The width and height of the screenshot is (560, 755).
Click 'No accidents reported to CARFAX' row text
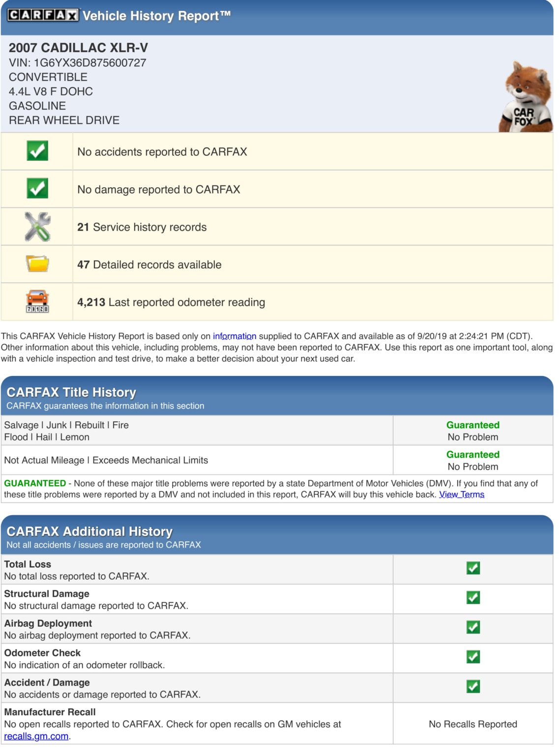[162, 152]
